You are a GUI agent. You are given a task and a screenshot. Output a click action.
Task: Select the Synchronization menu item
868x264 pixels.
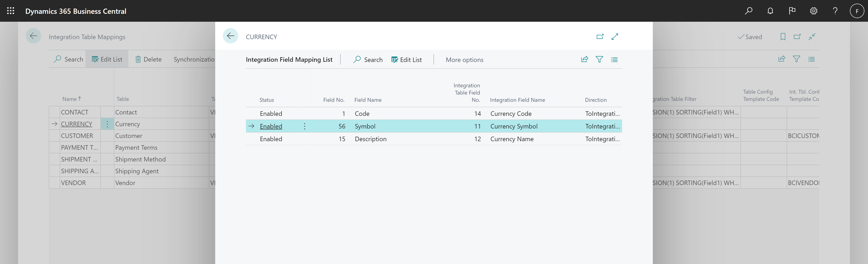tap(194, 59)
